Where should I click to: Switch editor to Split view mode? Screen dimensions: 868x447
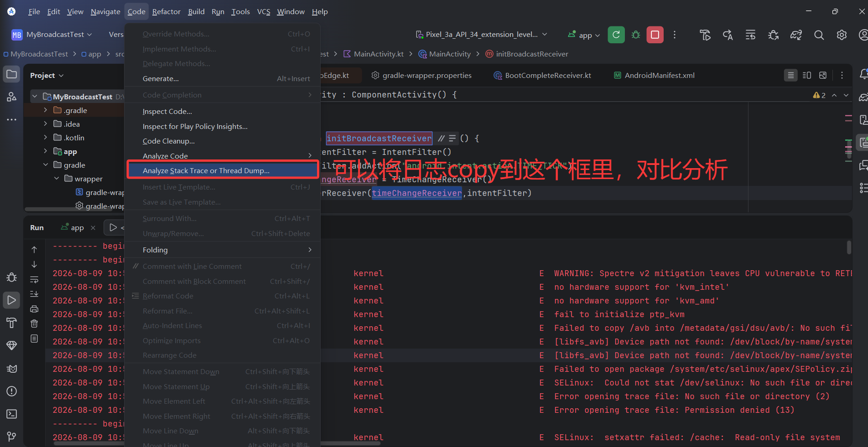(x=807, y=75)
